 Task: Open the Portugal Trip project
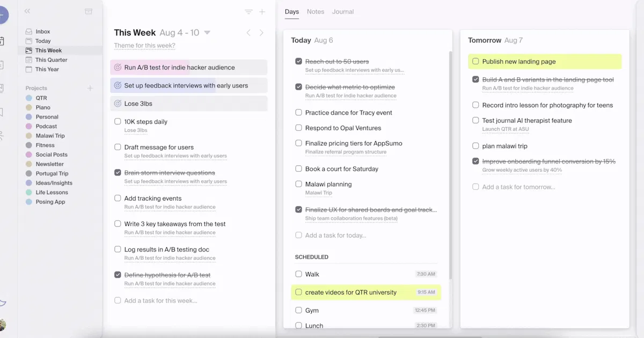[52, 173]
